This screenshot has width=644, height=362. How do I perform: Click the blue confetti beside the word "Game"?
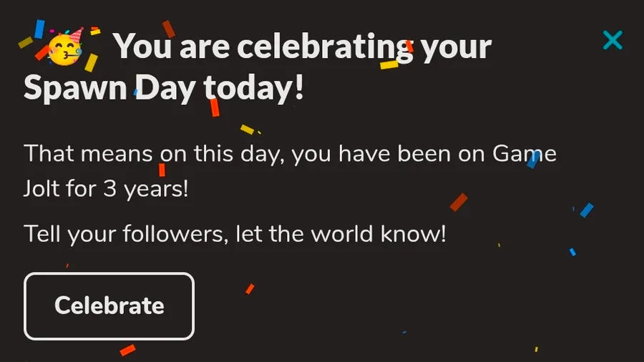532,160
